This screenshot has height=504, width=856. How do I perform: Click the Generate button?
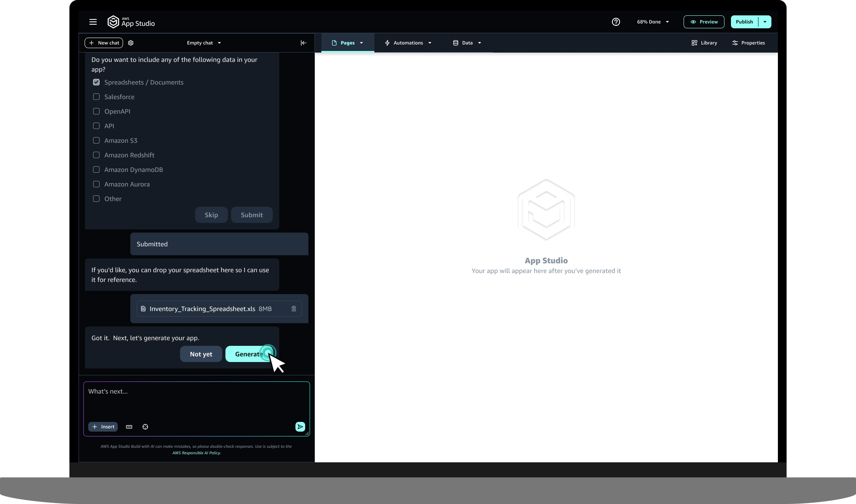[249, 354]
